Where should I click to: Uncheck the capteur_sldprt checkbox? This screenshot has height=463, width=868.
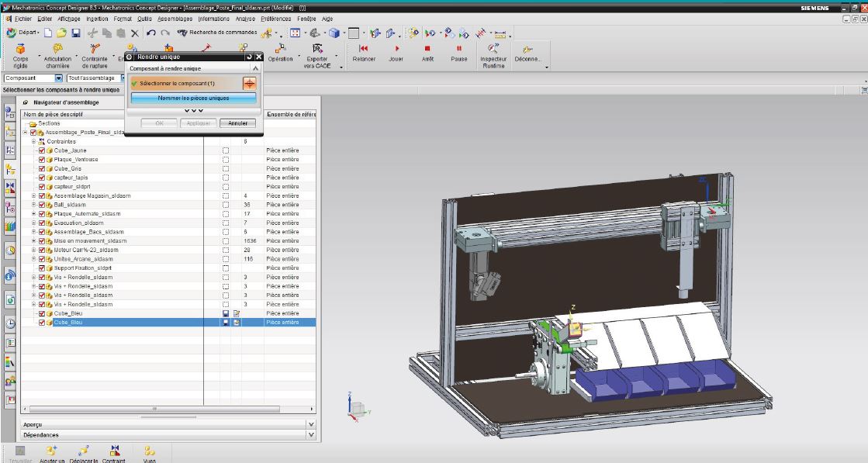pos(42,186)
